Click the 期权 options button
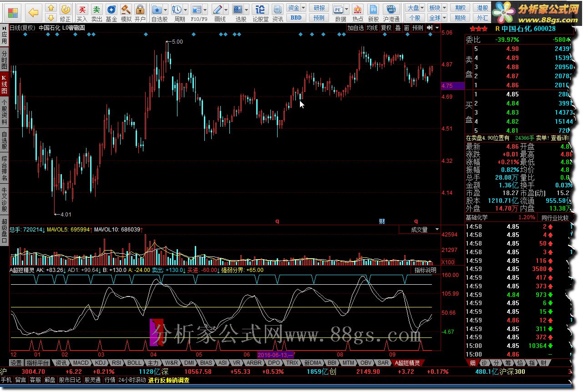Viewport: 583px width, 392px height. (461, 8)
